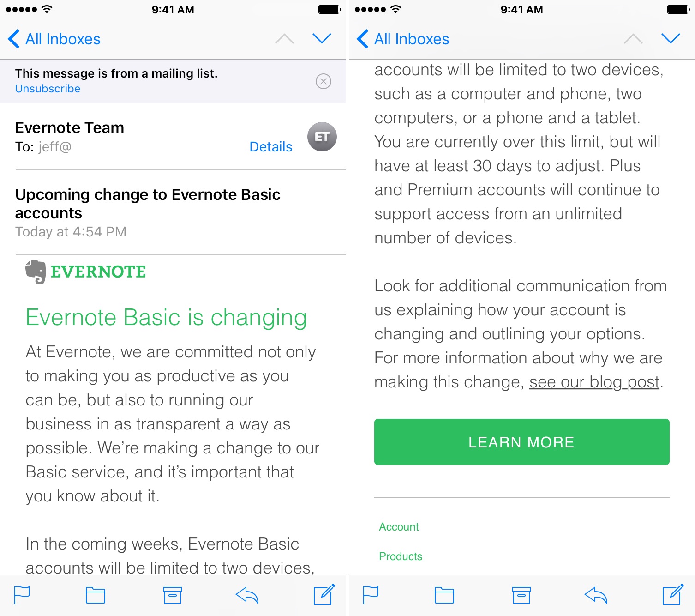The height and width of the screenshot is (616, 695).
Task: Compose a new message from left screen
Action: pyautogui.click(x=324, y=595)
